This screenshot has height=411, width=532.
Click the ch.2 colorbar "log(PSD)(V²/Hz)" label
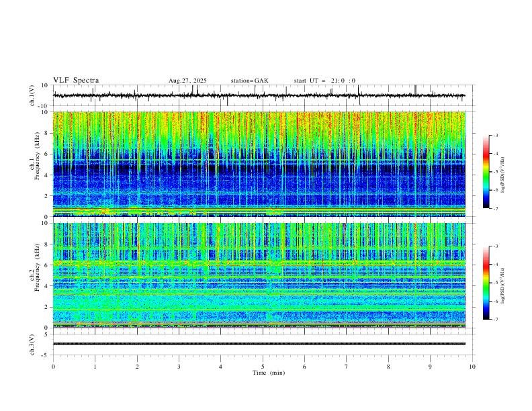coord(502,285)
